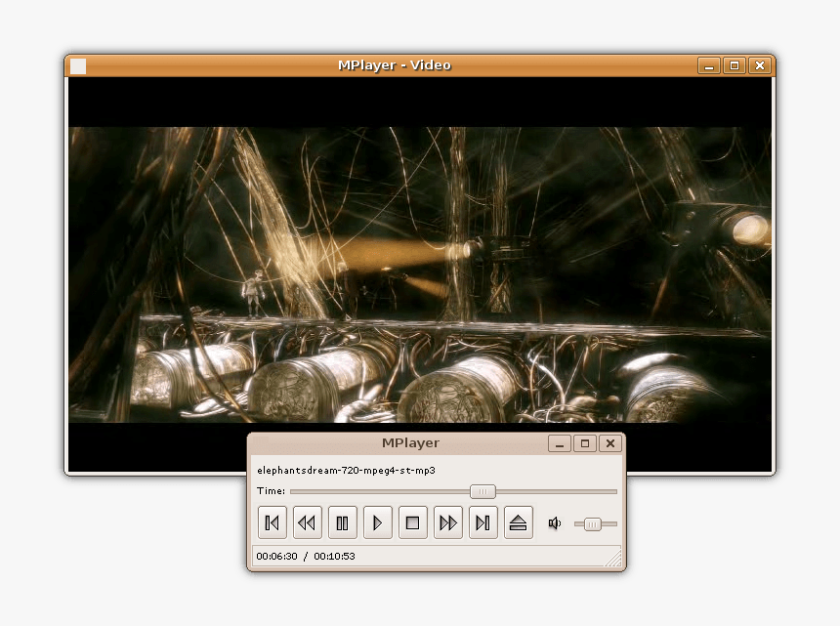Click the elapsed time 00:06:30
The image size is (840, 626).
point(276,557)
